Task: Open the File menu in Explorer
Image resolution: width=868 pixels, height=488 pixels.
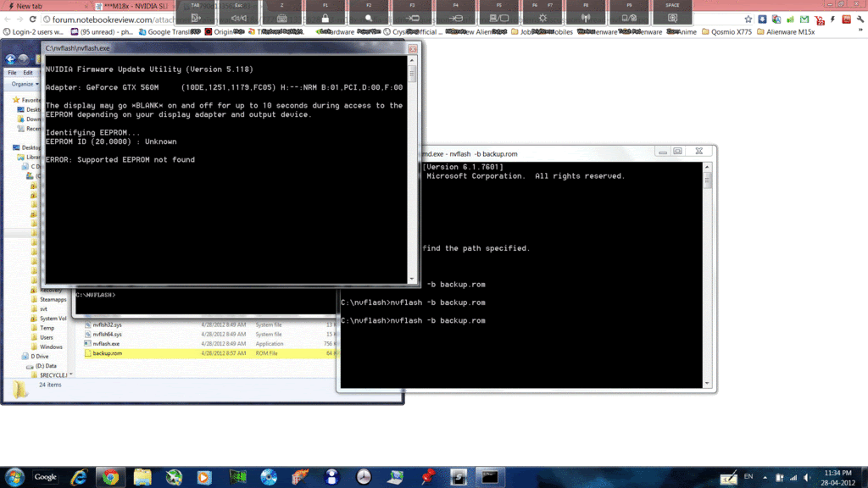Action: click(x=12, y=73)
